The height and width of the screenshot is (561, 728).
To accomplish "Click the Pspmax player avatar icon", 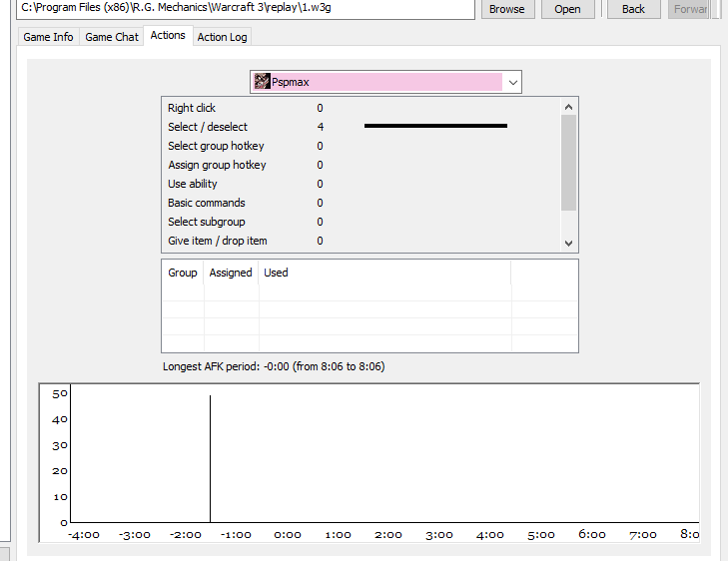I will (263, 82).
